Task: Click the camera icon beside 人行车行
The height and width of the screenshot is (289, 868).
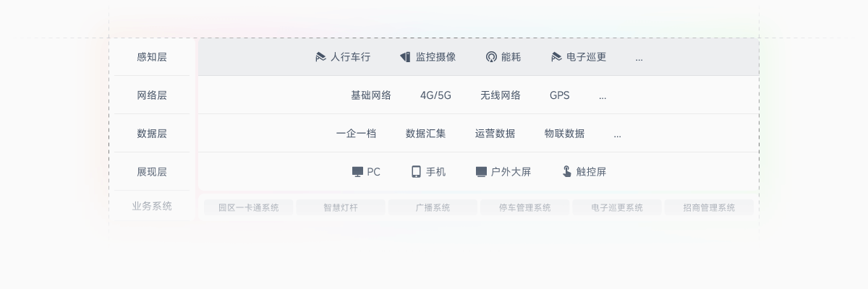Action: (x=320, y=57)
